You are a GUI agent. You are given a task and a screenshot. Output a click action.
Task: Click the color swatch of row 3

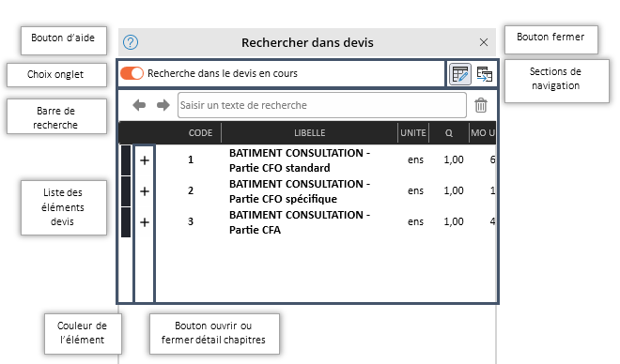[x=126, y=222]
